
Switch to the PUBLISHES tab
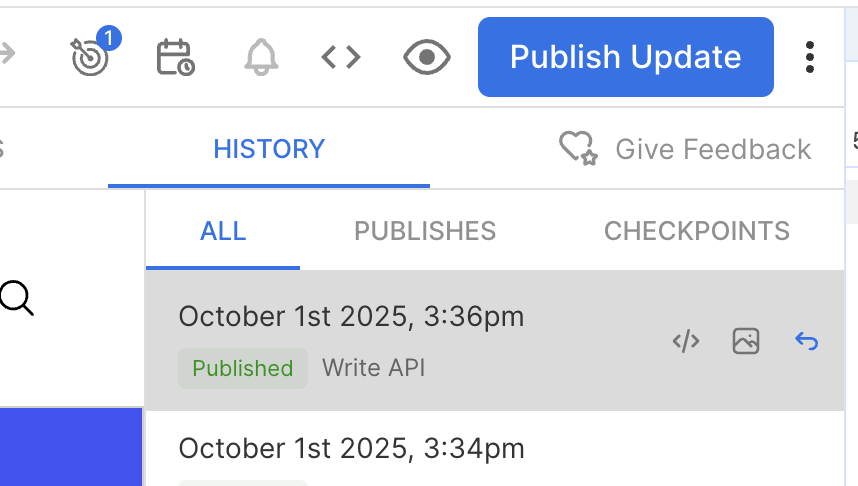pos(425,231)
